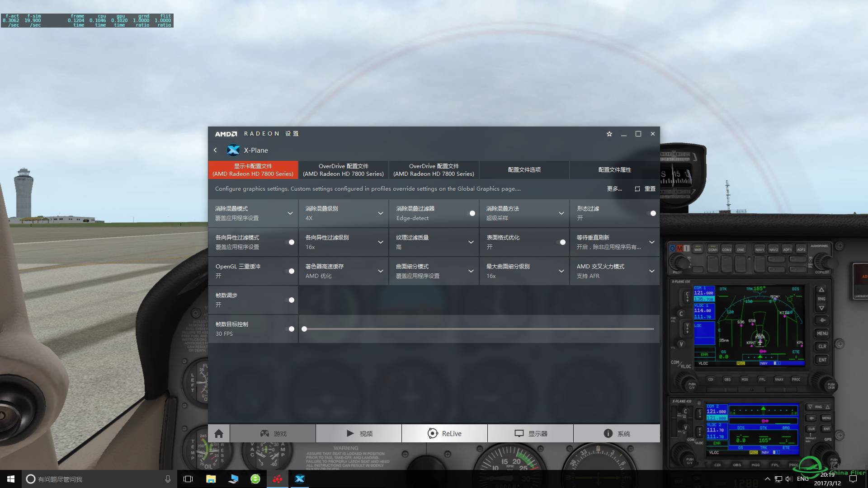The width and height of the screenshot is (868, 488).
Task: Open 配置文件选项 profile options
Action: 524,170
